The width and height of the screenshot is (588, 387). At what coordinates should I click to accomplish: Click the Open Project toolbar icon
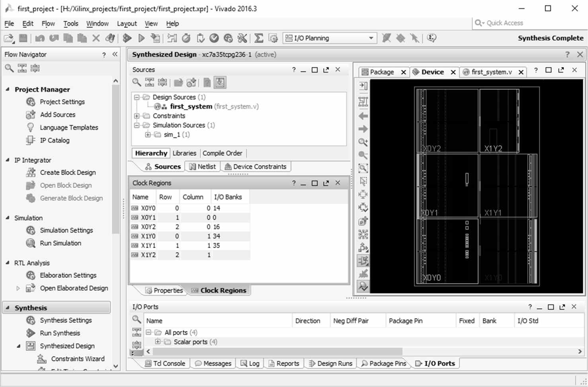(8, 38)
